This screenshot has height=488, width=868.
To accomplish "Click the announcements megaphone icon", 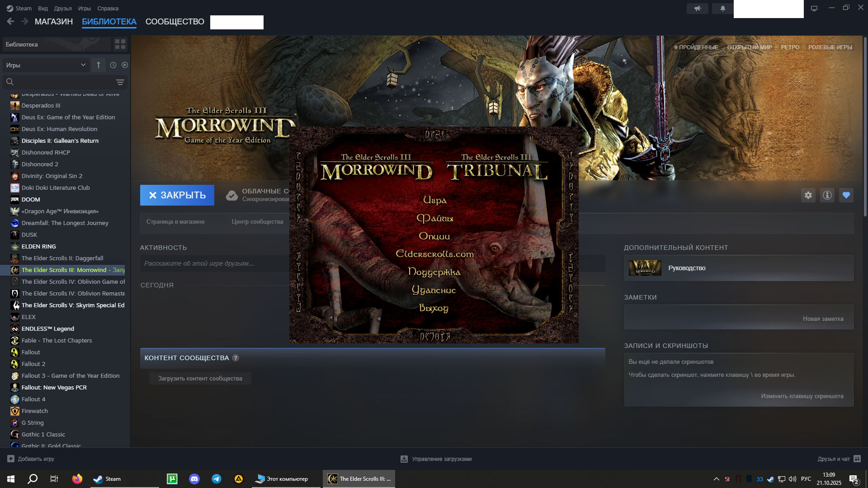I will 698,9.
